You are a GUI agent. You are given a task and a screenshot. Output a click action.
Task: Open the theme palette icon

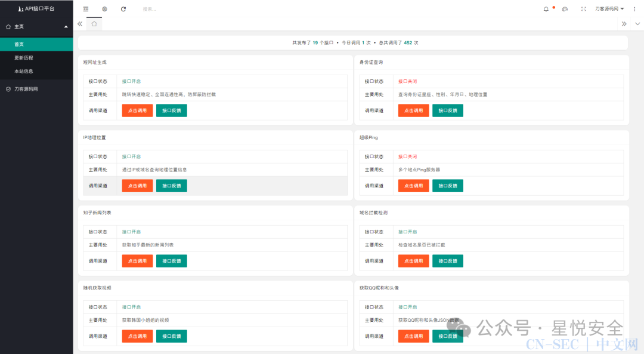pyautogui.click(x=565, y=9)
